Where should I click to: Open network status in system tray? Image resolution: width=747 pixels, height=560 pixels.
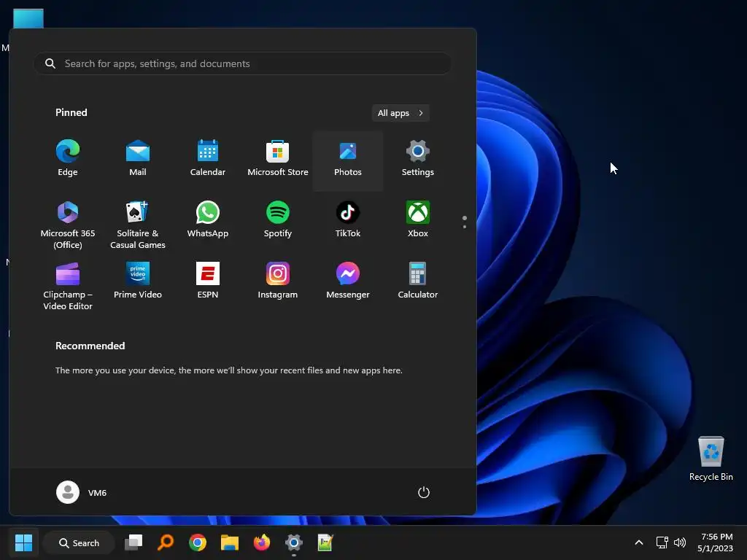662,542
